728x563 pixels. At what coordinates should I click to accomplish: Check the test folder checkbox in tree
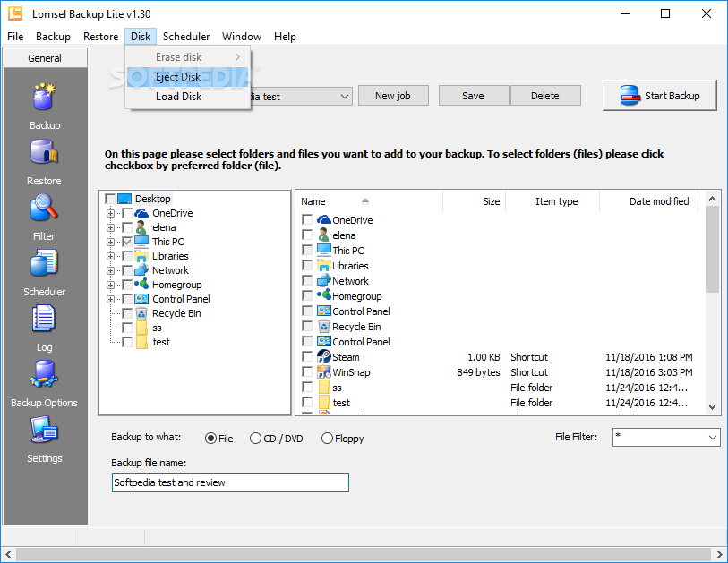127,342
